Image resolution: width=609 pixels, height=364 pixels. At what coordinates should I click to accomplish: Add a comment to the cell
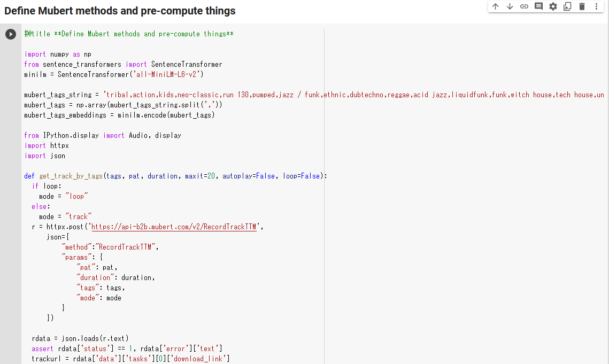coord(538,6)
